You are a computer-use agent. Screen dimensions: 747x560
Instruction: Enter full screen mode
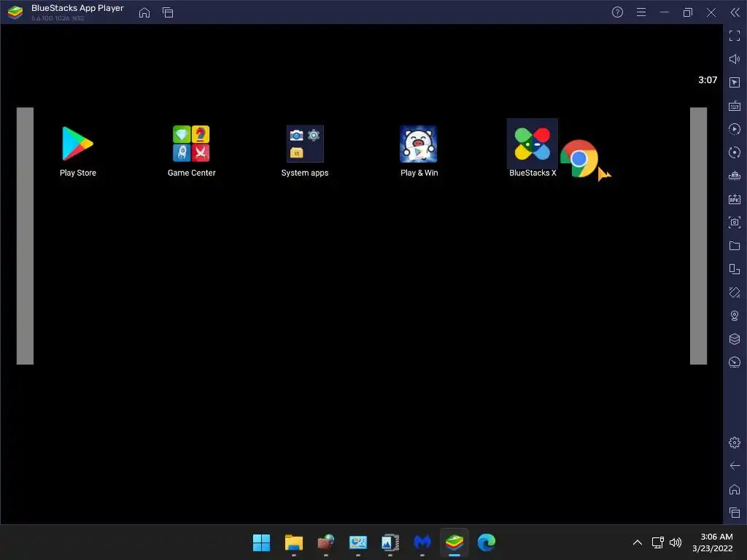pos(735,36)
